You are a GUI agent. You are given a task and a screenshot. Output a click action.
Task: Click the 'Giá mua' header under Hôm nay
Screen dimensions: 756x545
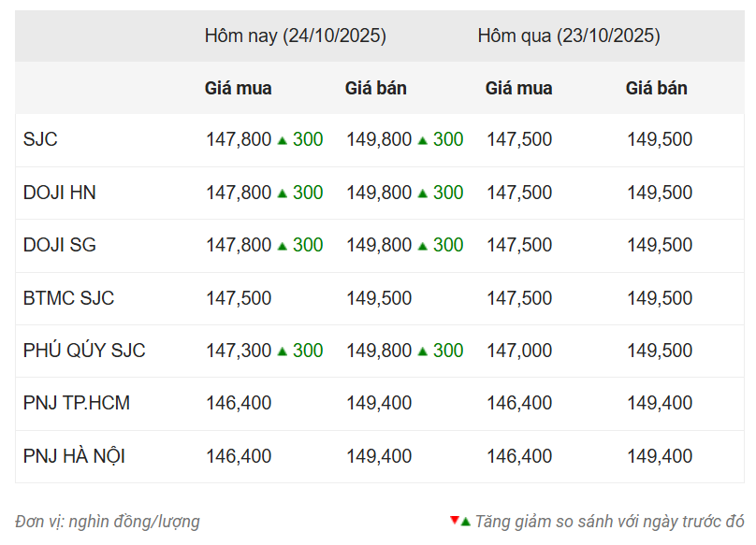[x=238, y=89]
